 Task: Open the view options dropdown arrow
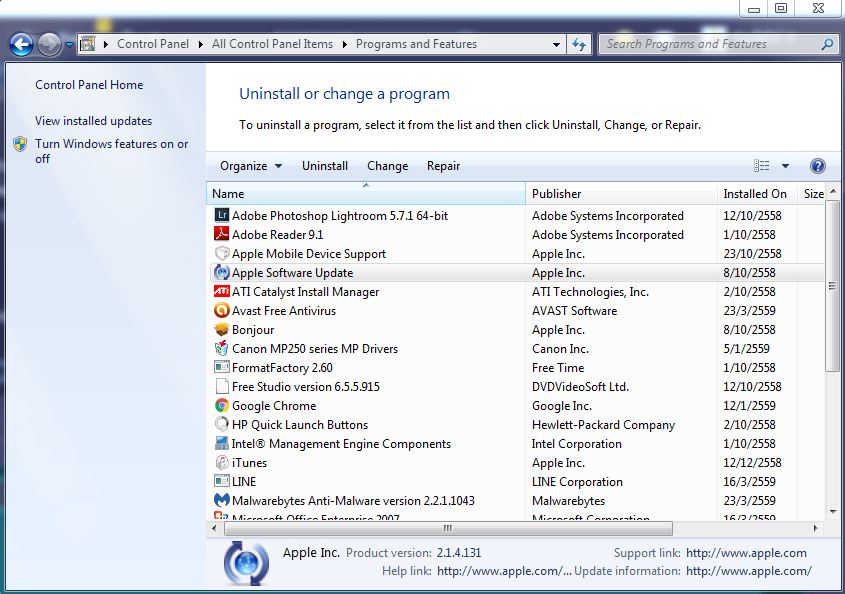[x=785, y=166]
